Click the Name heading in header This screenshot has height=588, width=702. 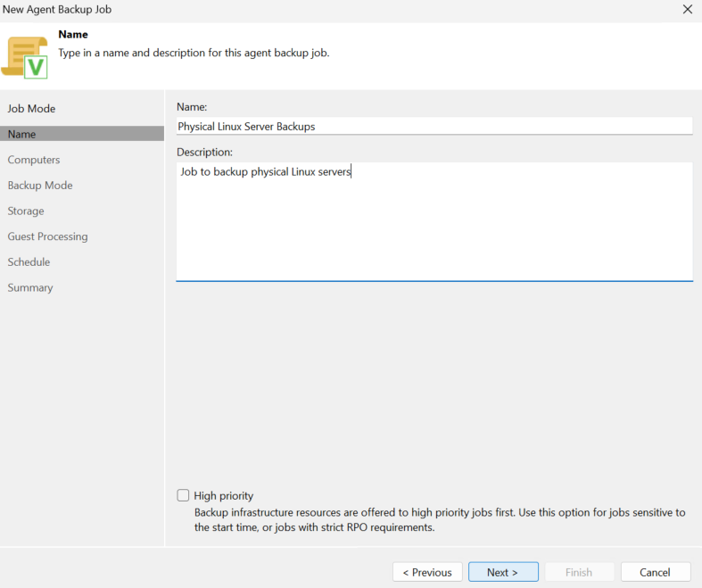click(x=73, y=35)
